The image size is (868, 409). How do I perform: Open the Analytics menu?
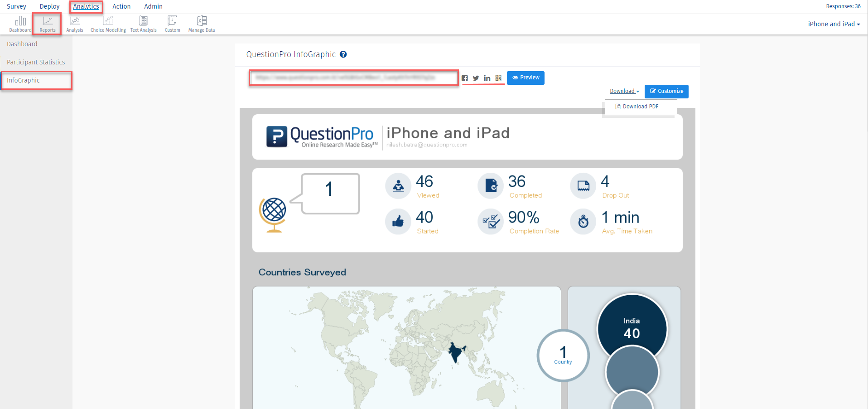(86, 6)
